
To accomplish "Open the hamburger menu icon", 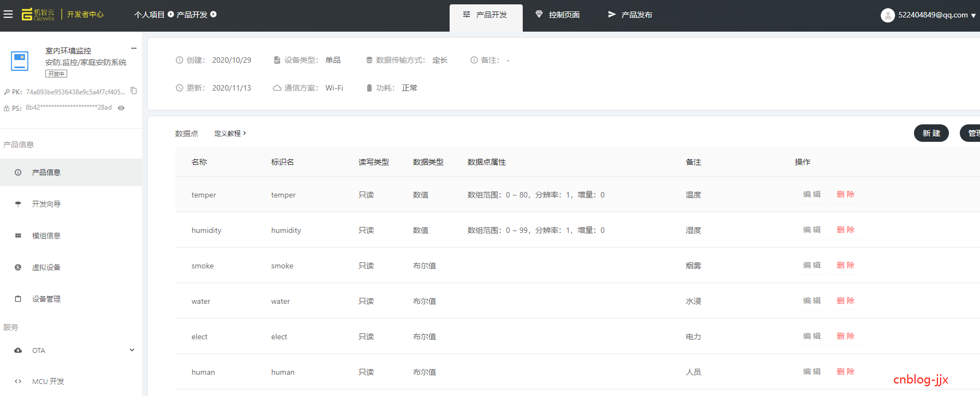I will [x=8, y=14].
